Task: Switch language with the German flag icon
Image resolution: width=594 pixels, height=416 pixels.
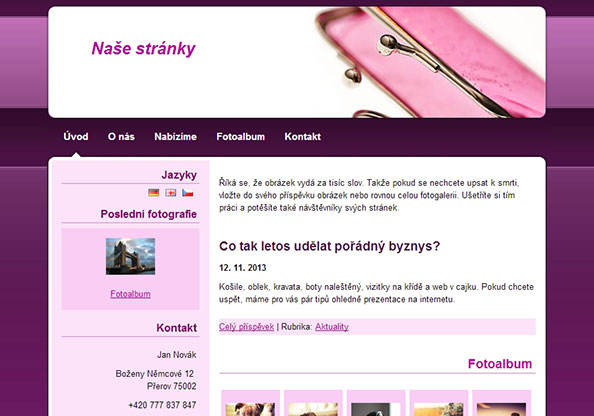Action: [153, 193]
